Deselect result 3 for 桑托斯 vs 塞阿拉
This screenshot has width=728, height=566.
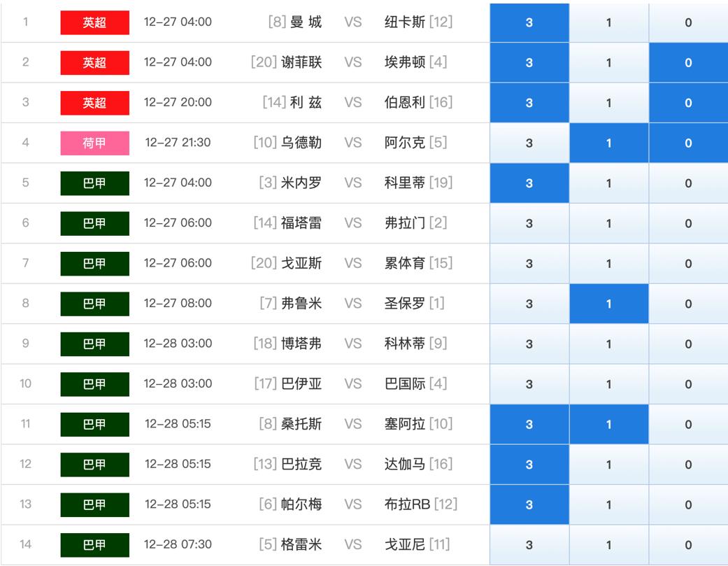click(529, 425)
